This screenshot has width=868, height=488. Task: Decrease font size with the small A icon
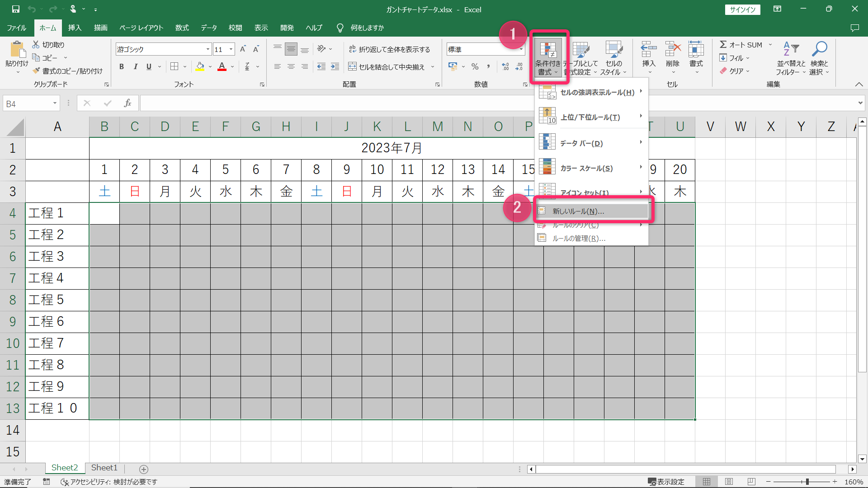(x=256, y=49)
